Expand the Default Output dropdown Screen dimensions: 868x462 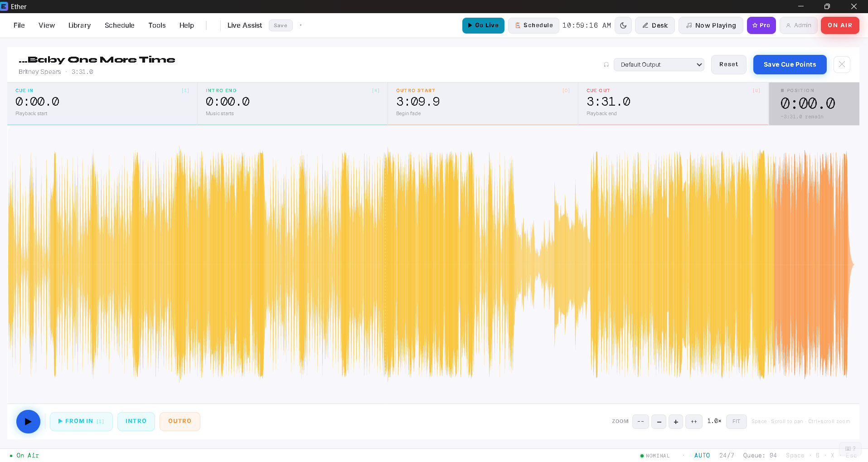[659, 65]
